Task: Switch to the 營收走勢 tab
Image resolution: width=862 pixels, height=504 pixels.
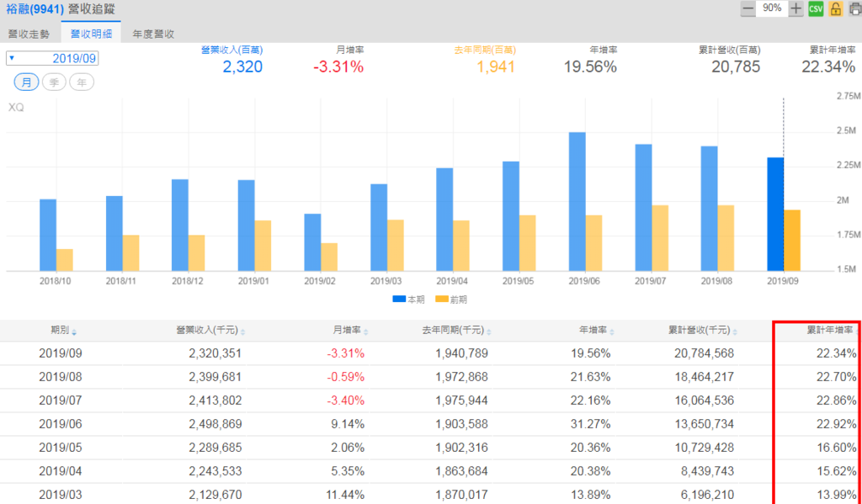Action: pos(29,34)
